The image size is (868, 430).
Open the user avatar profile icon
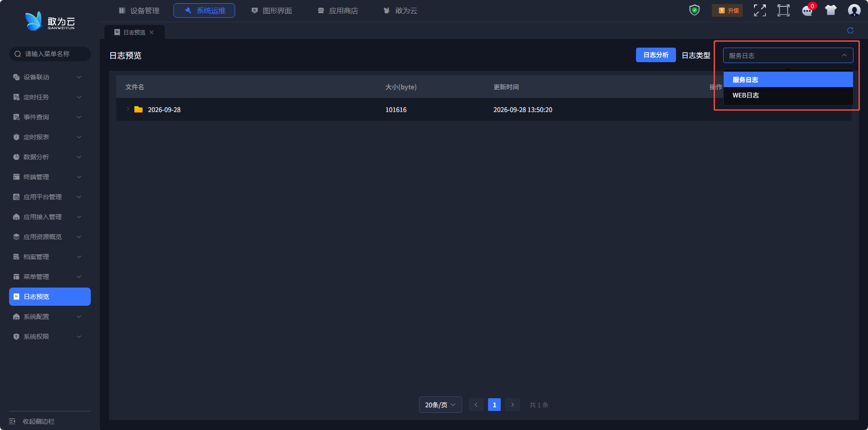coord(854,10)
